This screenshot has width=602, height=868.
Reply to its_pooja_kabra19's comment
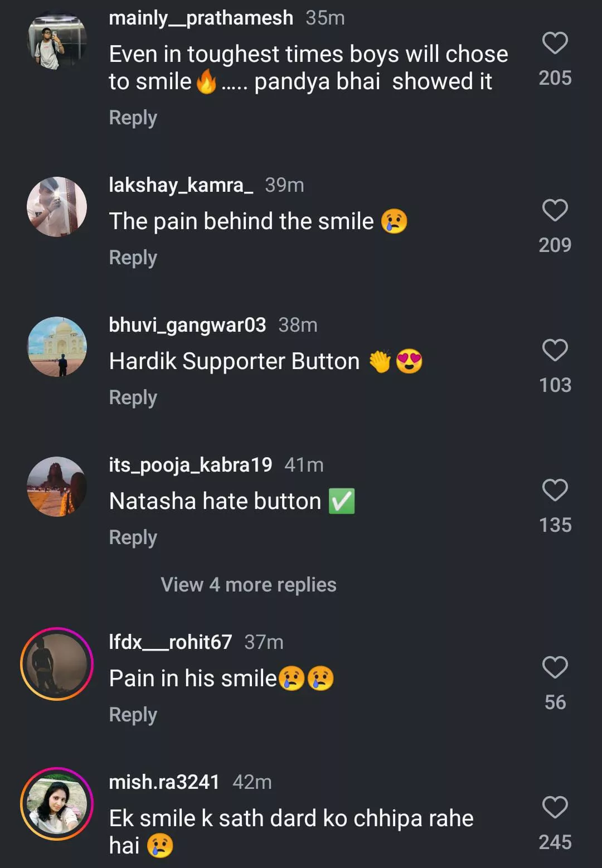(133, 537)
